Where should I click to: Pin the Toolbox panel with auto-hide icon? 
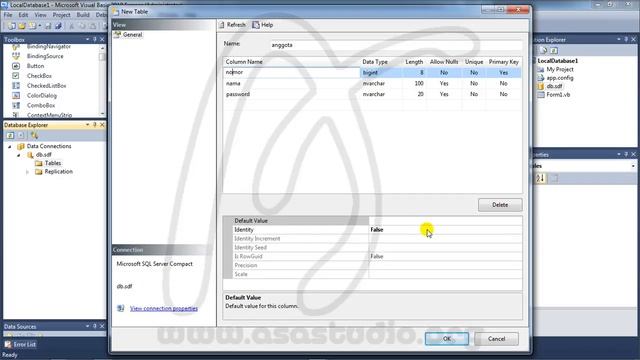tap(95, 40)
